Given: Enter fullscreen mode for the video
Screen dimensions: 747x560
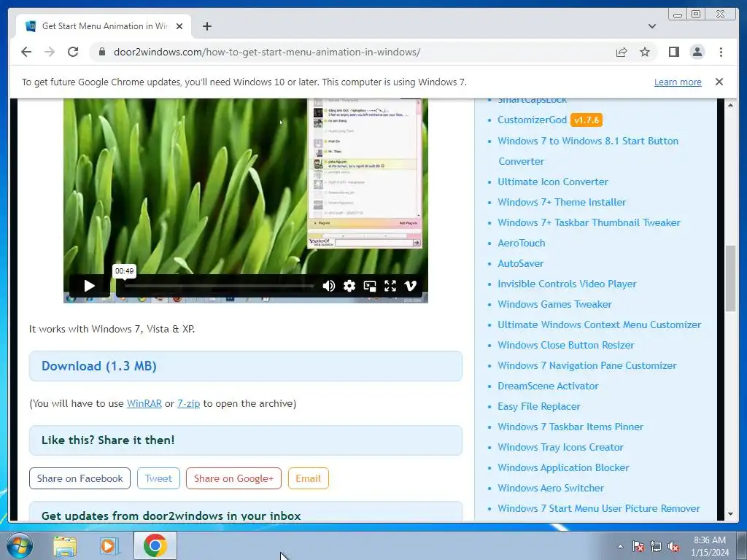Looking at the screenshot, I should 390,286.
